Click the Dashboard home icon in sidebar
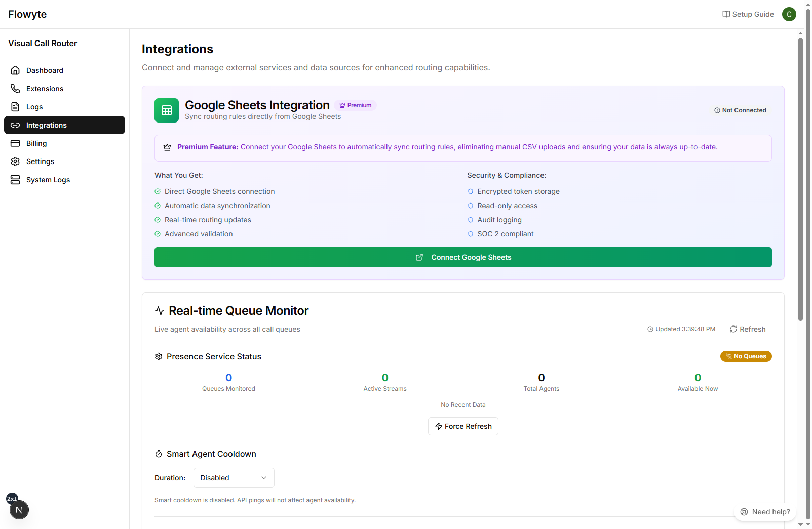This screenshot has width=812, height=529. (15, 70)
